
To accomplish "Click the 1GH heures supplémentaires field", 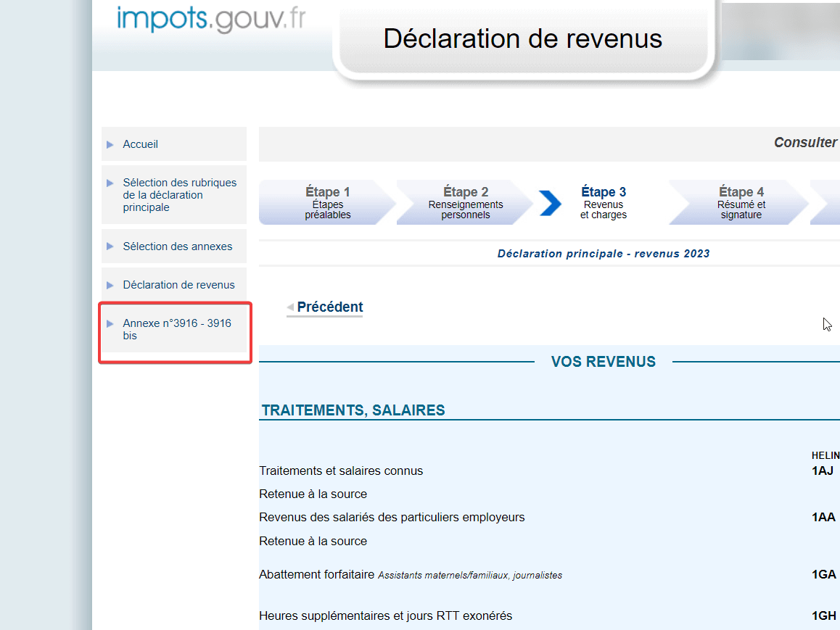I will (823, 616).
